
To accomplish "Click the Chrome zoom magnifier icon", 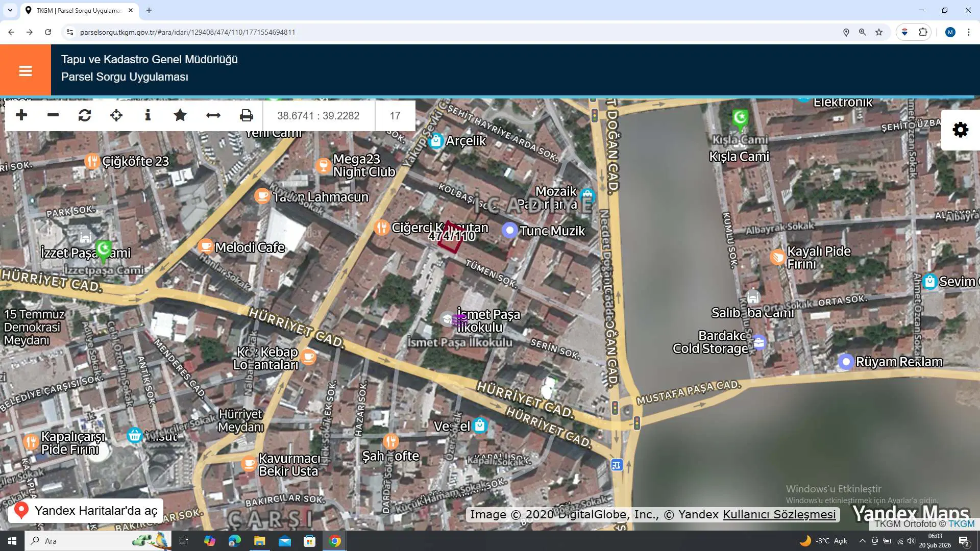I will click(x=863, y=32).
